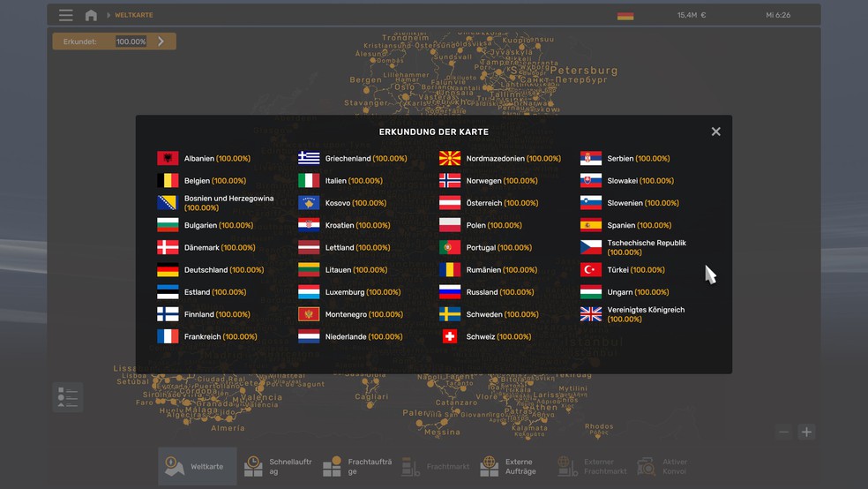Image resolution: width=868 pixels, height=489 pixels.
Task: Expand the Erkundet percentage arrow
Action: [x=161, y=41]
